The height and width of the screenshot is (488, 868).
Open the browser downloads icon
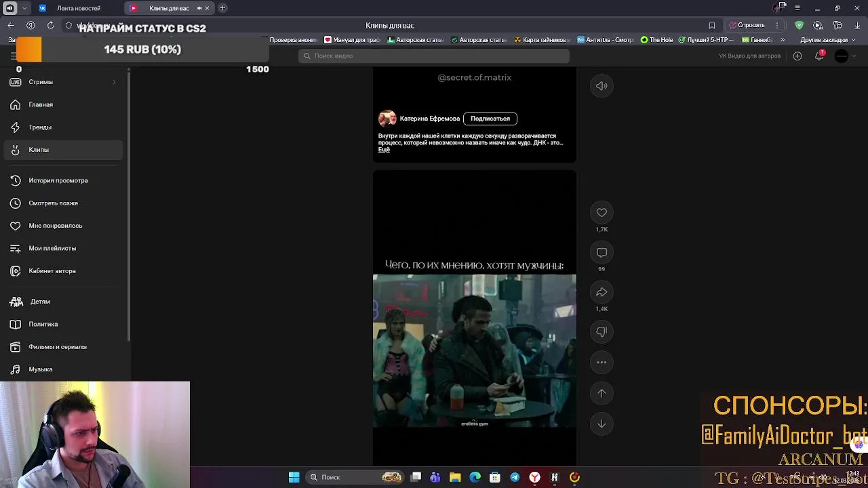(x=857, y=25)
